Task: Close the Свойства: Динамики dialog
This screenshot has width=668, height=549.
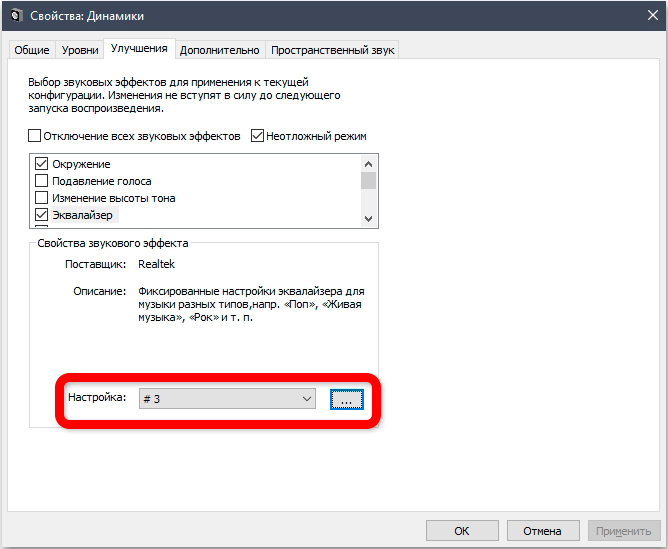Action: [x=653, y=16]
